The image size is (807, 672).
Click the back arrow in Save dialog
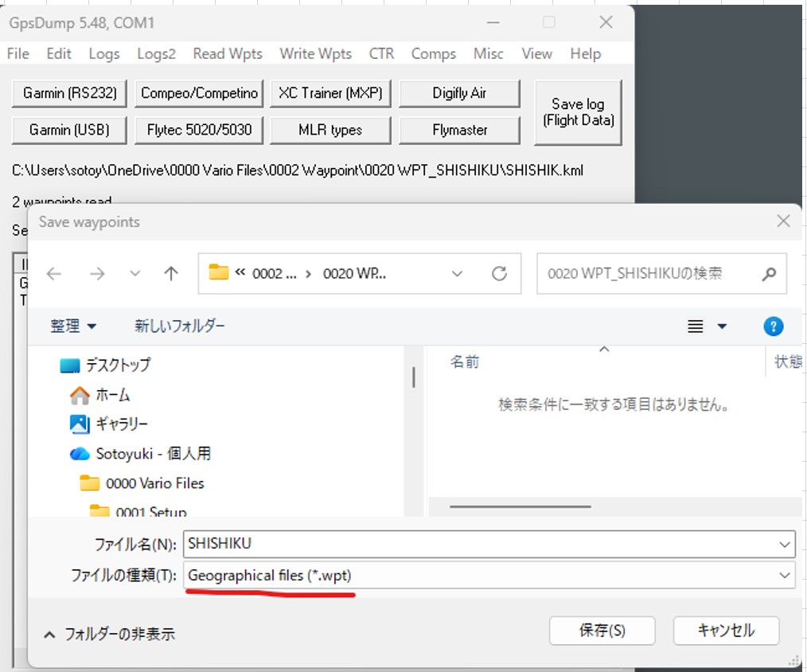[53, 274]
